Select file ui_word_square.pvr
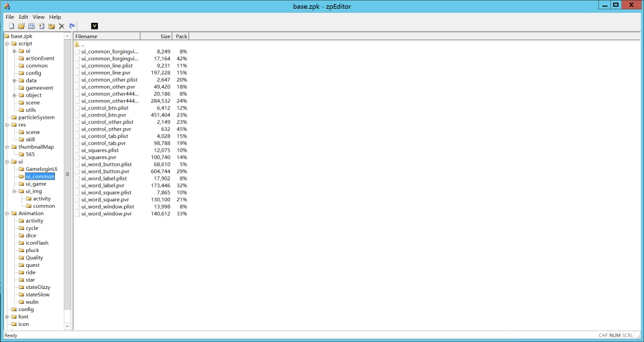 (x=105, y=200)
